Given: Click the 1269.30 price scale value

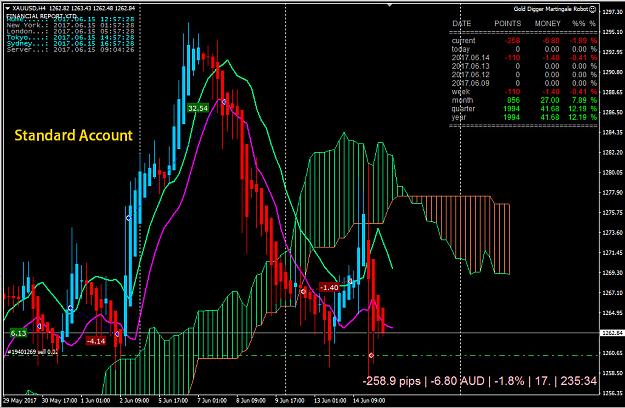Looking at the screenshot, I should point(613,273).
